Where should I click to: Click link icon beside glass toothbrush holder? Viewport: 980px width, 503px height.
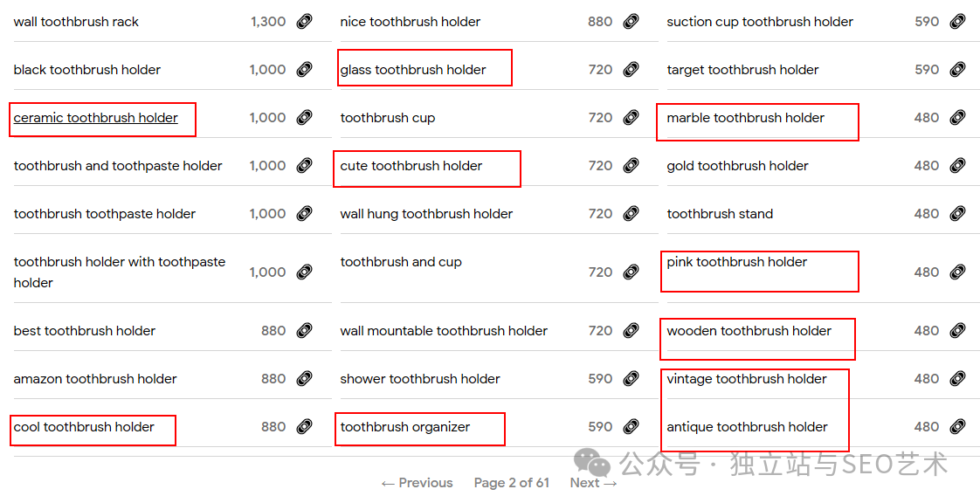[631, 70]
